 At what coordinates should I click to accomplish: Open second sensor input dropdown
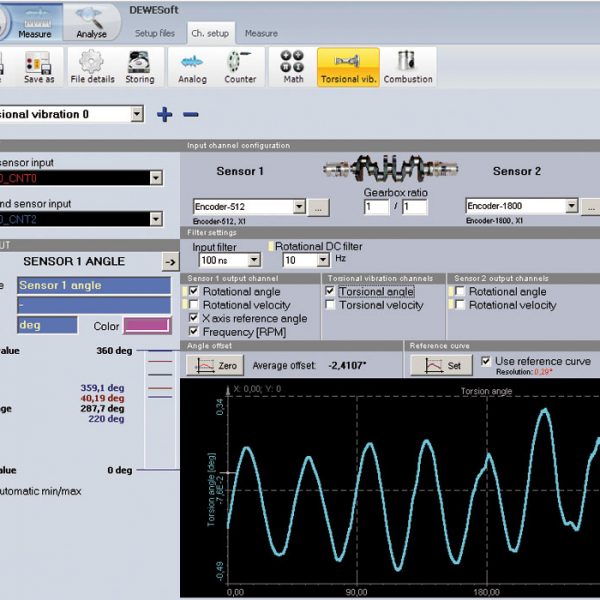coord(156,219)
